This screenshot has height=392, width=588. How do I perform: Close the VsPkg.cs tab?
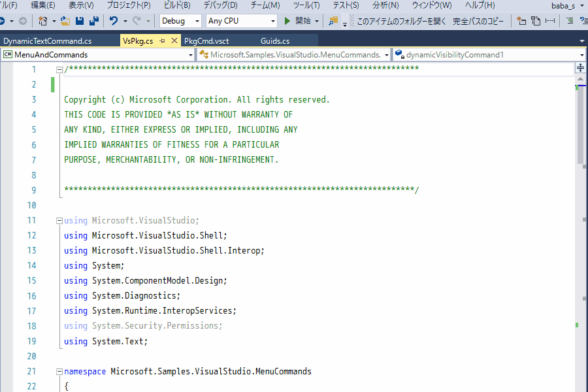point(174,41)
